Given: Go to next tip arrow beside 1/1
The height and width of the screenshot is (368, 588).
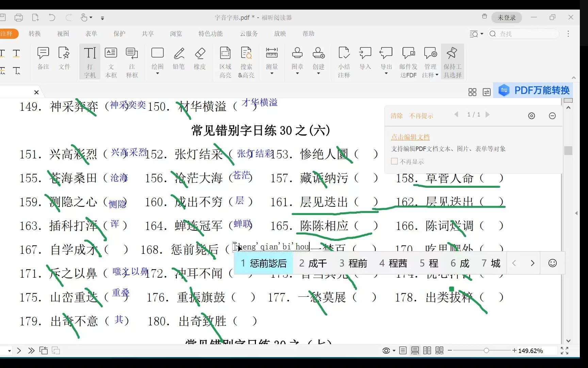Looking at the screenshot, I should [x=488, y=114].
